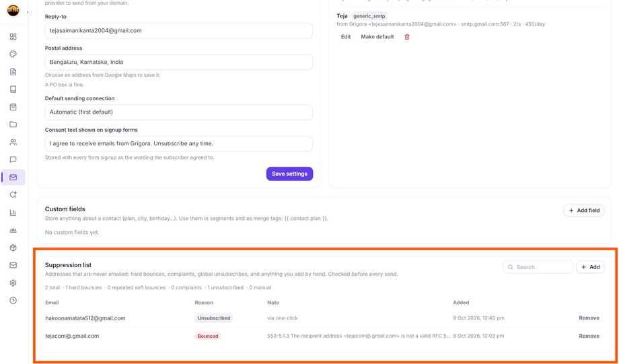Make Teja connection the default

377,37
